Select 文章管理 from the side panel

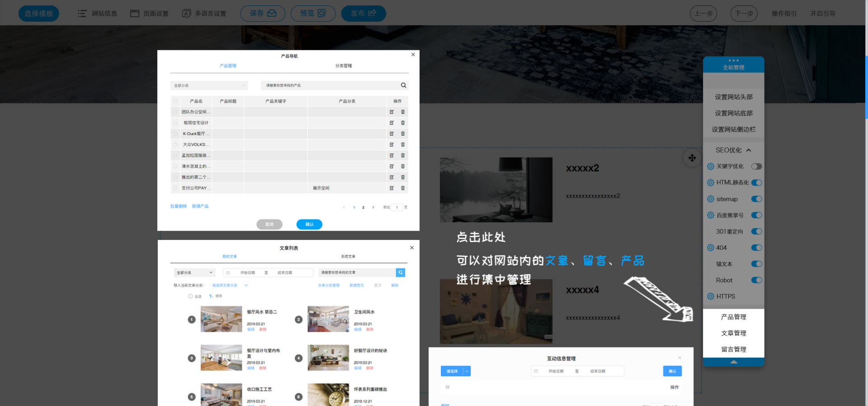click(x=733, y=333)
